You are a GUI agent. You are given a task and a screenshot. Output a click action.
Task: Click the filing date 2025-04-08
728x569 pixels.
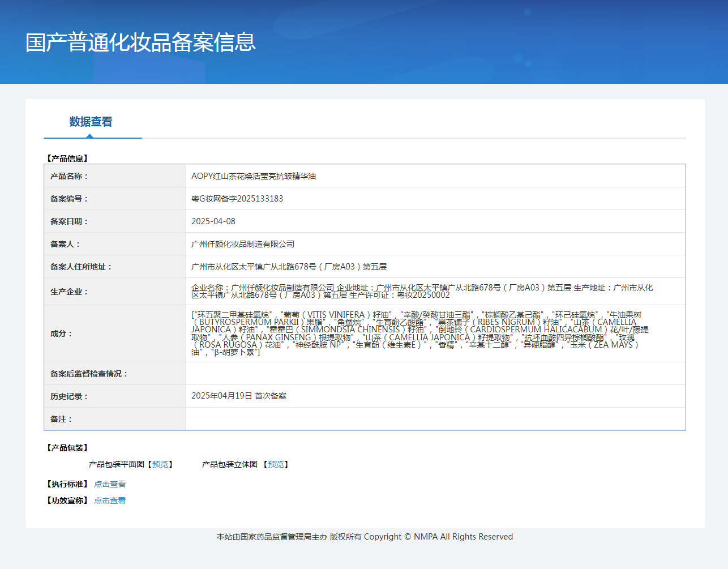213,221
